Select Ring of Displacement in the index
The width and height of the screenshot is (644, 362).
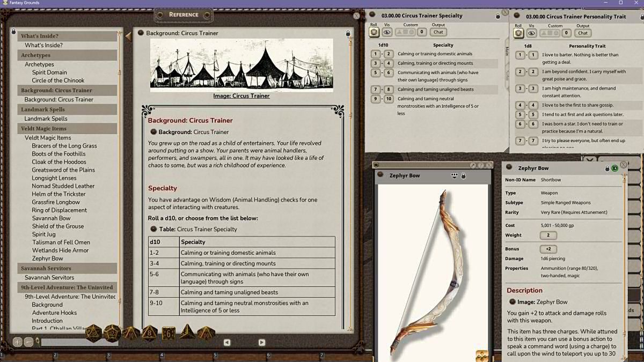pos(60,210)
